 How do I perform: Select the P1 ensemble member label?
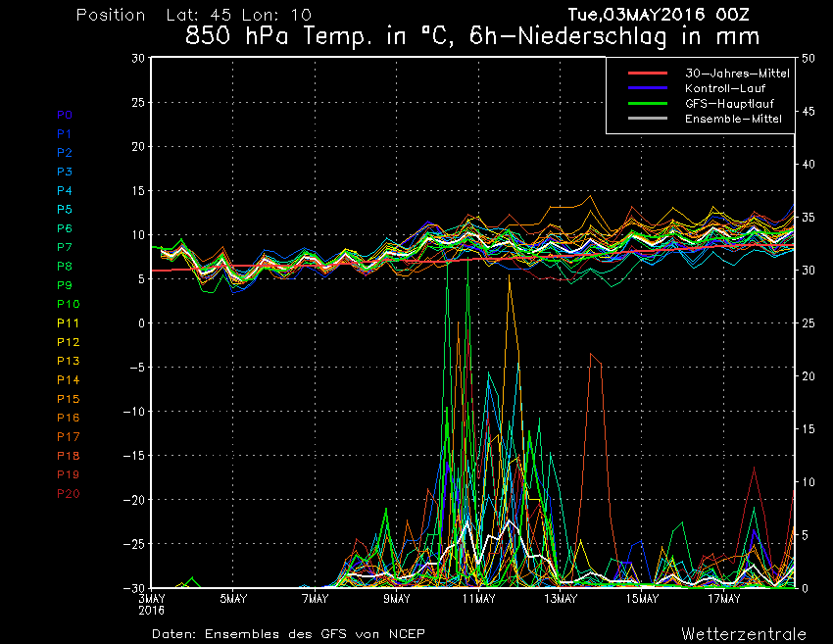tap(65, 134)
